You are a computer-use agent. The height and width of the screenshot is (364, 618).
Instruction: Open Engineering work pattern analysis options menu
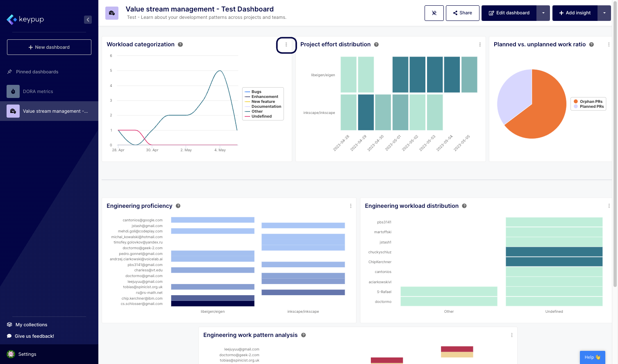tap(511, 335)
